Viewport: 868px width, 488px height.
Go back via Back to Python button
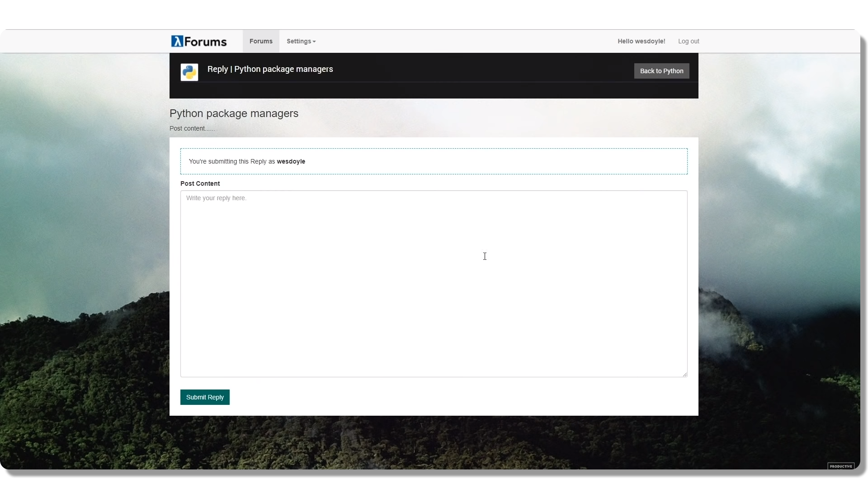point(661,71)
